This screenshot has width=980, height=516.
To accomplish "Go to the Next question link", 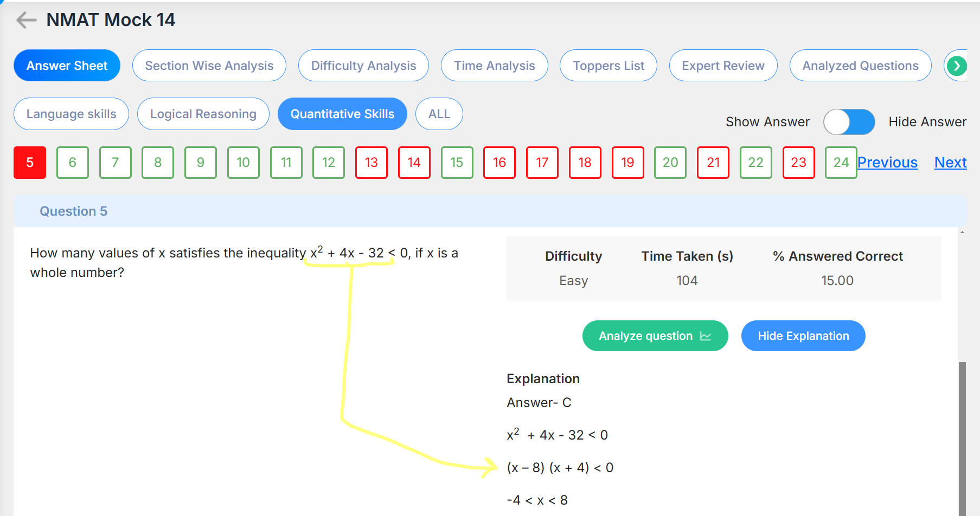I will tap(950, 162).
